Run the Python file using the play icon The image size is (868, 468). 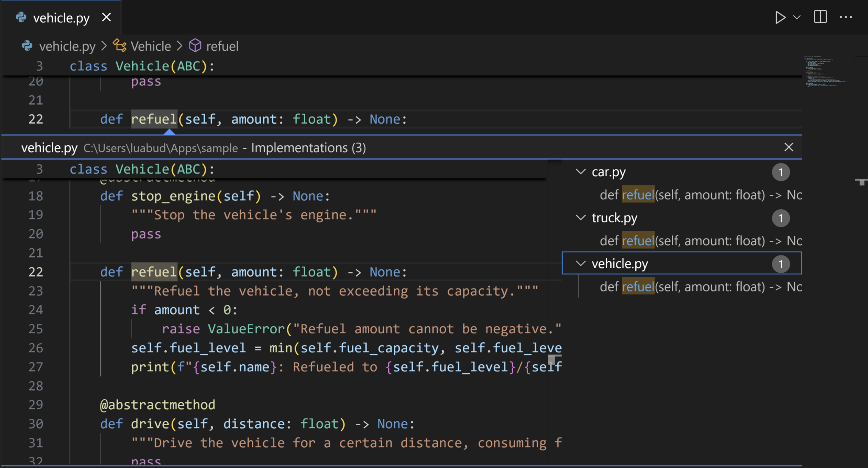pos(780,17)
